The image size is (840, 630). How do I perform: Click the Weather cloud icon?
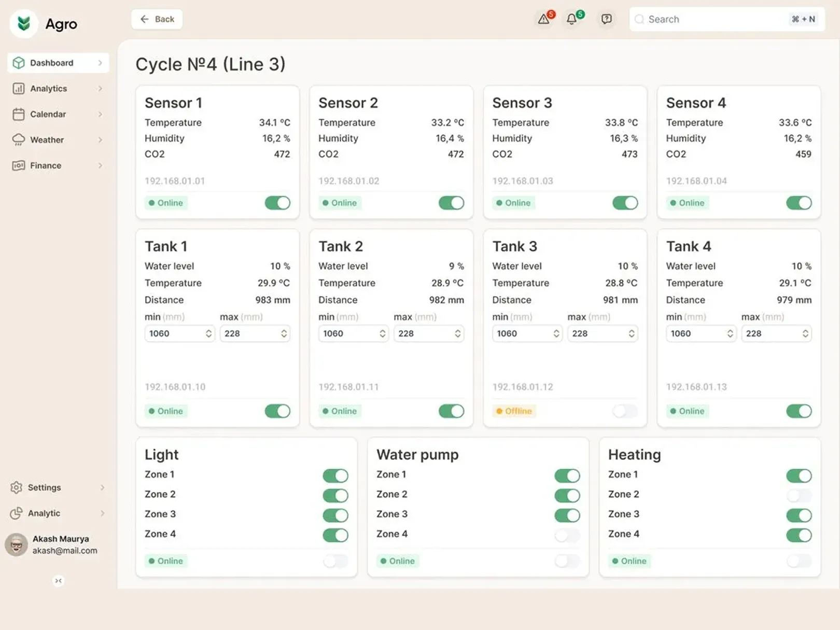19,140
